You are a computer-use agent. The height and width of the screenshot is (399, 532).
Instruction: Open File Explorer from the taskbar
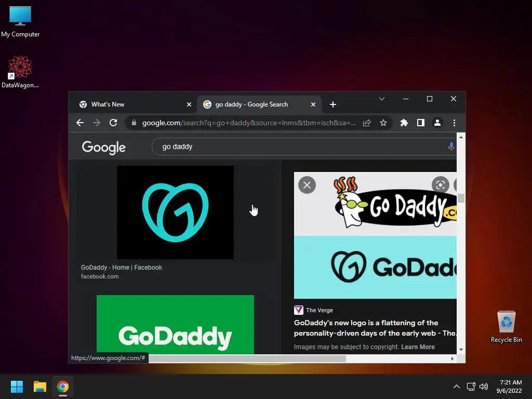tap(39, 387)
